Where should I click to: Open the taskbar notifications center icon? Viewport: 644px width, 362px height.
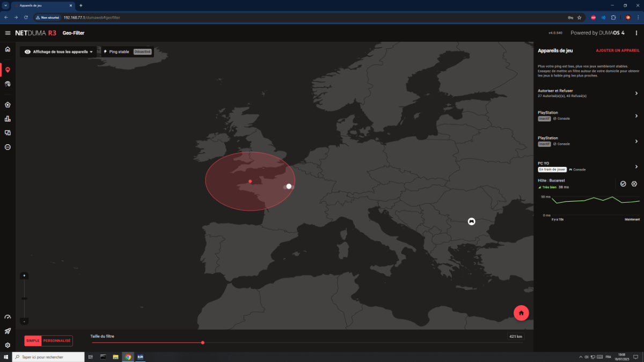(636, 357)
